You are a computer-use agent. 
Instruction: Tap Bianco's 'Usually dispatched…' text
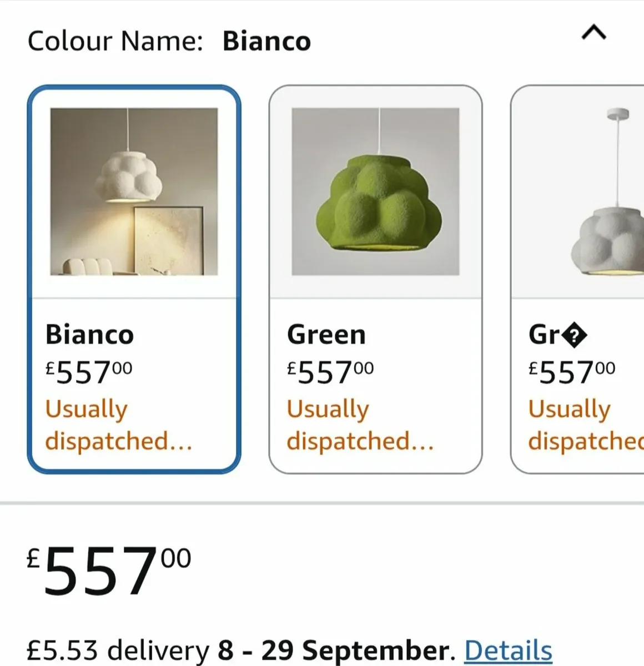click(118, 425)
